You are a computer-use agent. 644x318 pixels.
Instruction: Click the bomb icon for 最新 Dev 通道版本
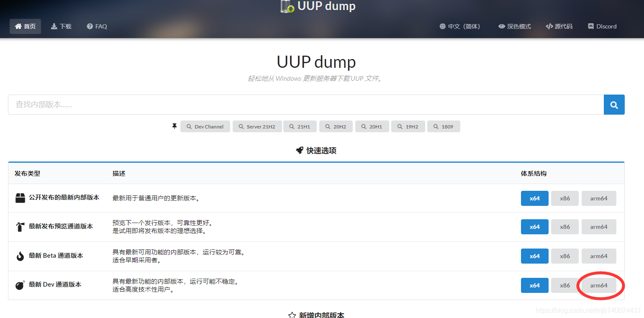click(x=20, y=285)
